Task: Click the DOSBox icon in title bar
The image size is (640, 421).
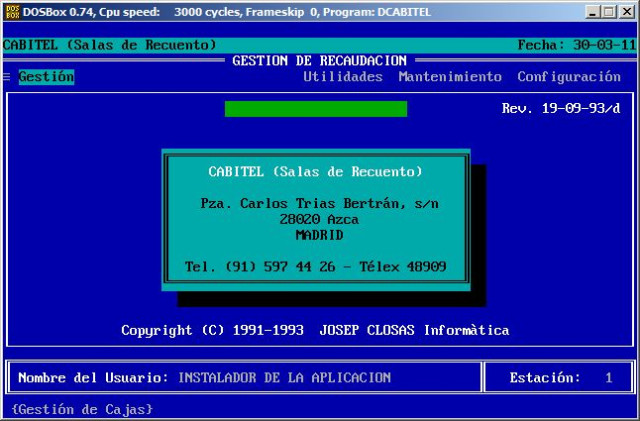Action: point(12,12)
